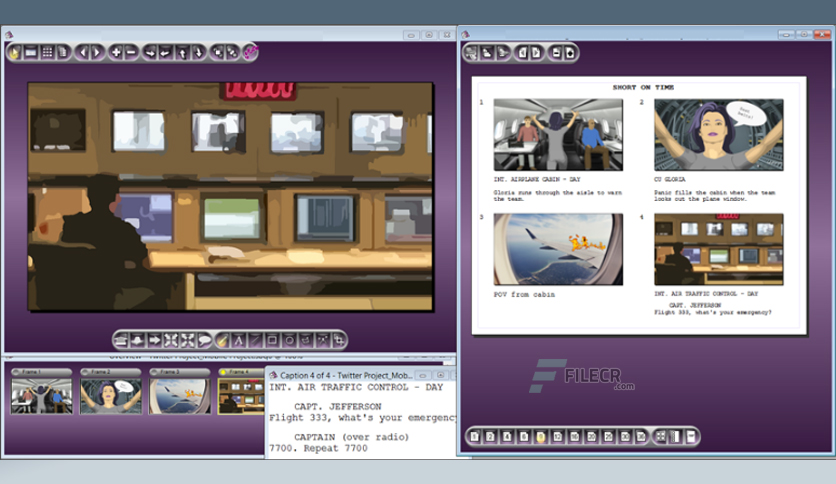Click the last page icon in layout toolbar
Viewport: 836px width, 484px height.
(692, 437)
